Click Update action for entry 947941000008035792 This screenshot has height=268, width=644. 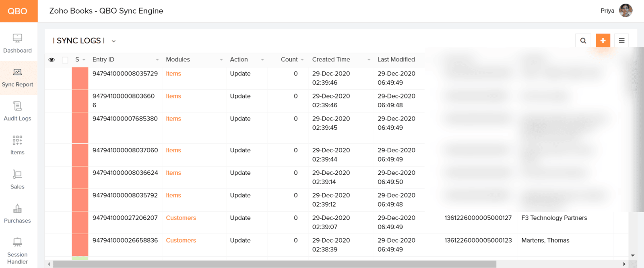pyautogui.click(x=240, y=195)
